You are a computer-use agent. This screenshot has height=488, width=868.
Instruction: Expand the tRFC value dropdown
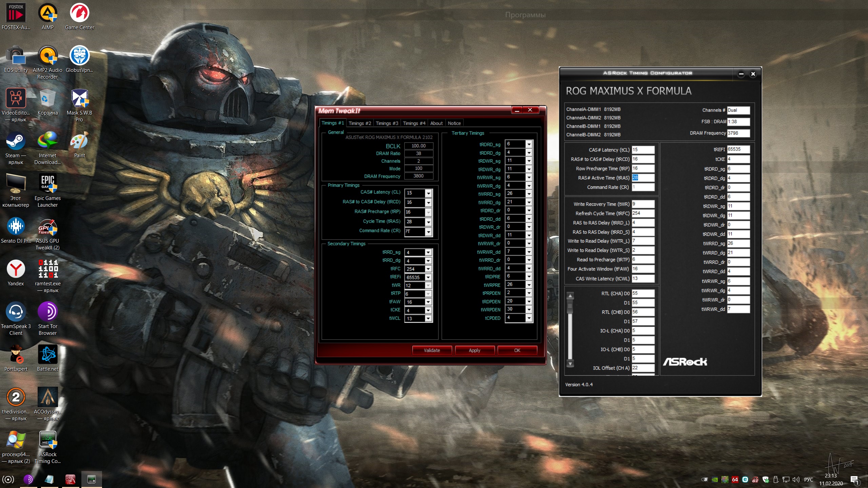428,269
